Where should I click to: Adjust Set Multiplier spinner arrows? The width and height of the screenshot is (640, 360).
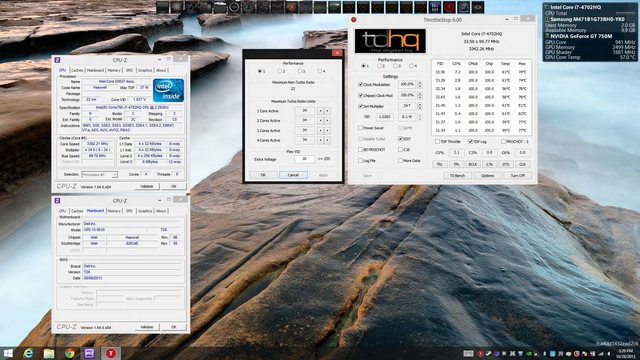point(420,106)
